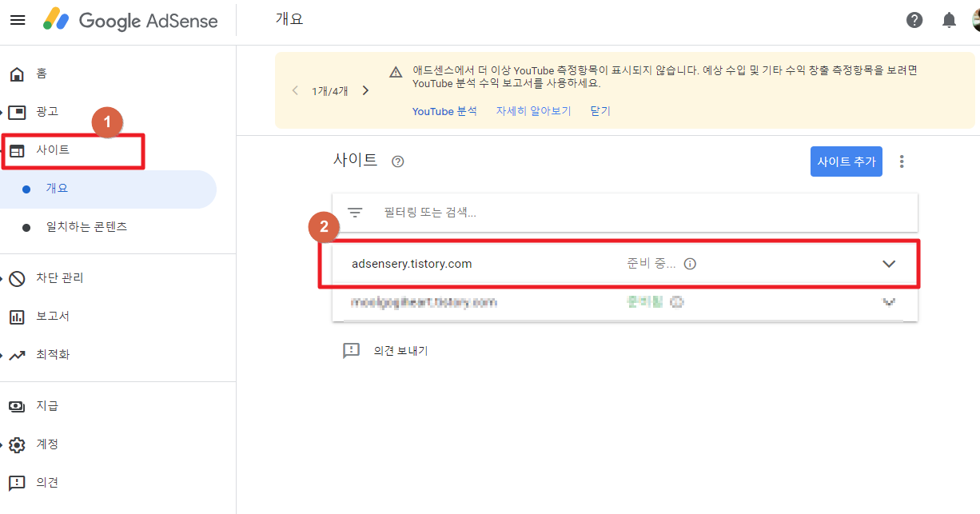Open the YouTube 분석 link
The width and height of the screenshot is (980, 514).
point(444,111)
